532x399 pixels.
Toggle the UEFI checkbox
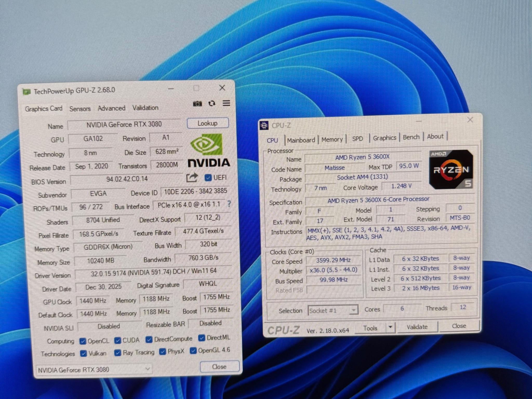208,178
